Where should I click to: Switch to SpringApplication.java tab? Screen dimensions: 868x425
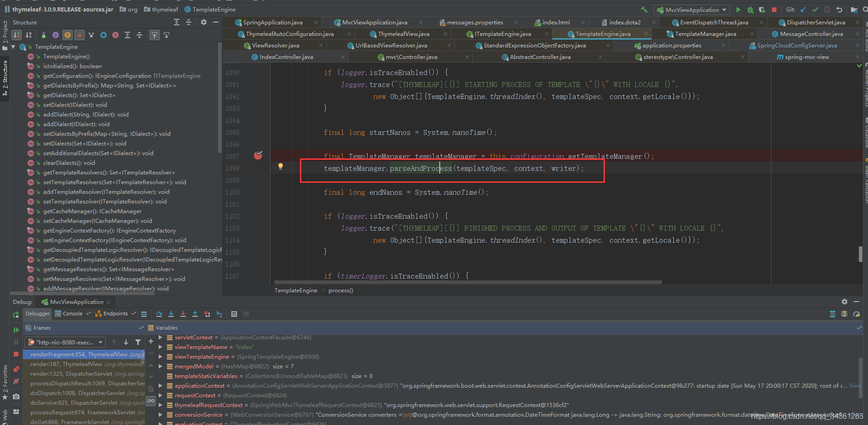click(x=272, y=23)
